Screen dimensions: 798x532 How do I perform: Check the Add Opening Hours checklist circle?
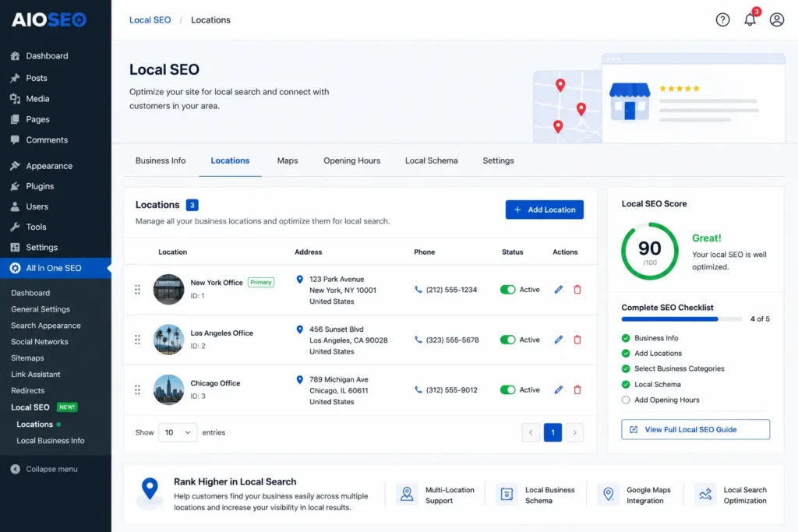(626, 400)
